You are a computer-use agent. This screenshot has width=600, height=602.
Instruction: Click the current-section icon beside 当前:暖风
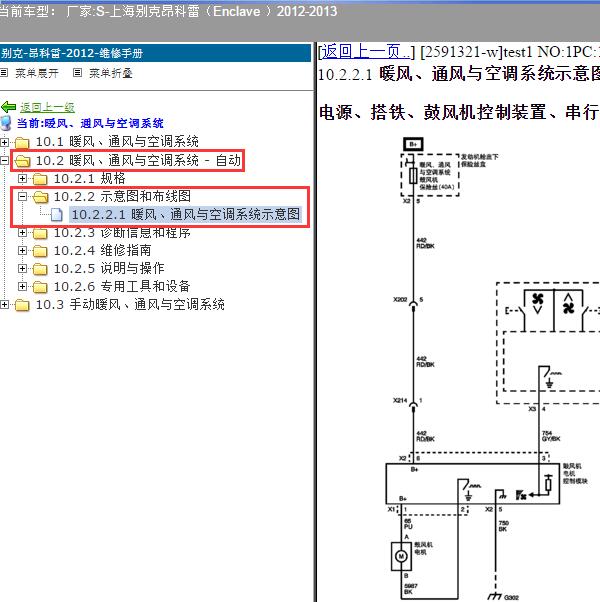coord(6,123)
